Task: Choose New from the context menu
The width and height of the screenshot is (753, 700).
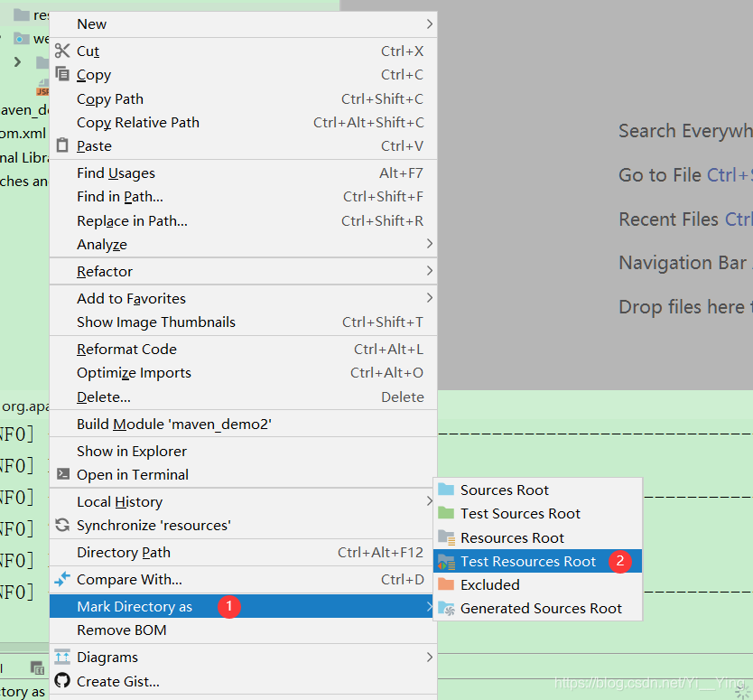Action: 243,24
